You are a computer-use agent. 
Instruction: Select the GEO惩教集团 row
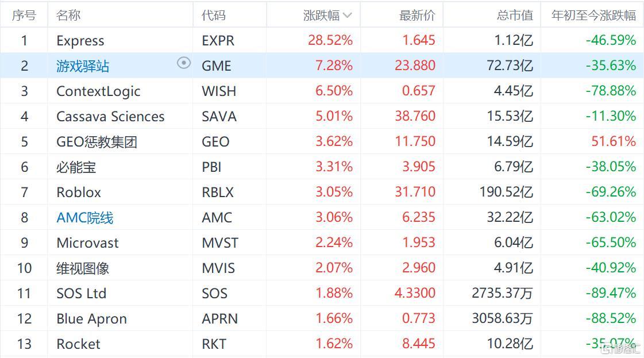pos(322,141)
